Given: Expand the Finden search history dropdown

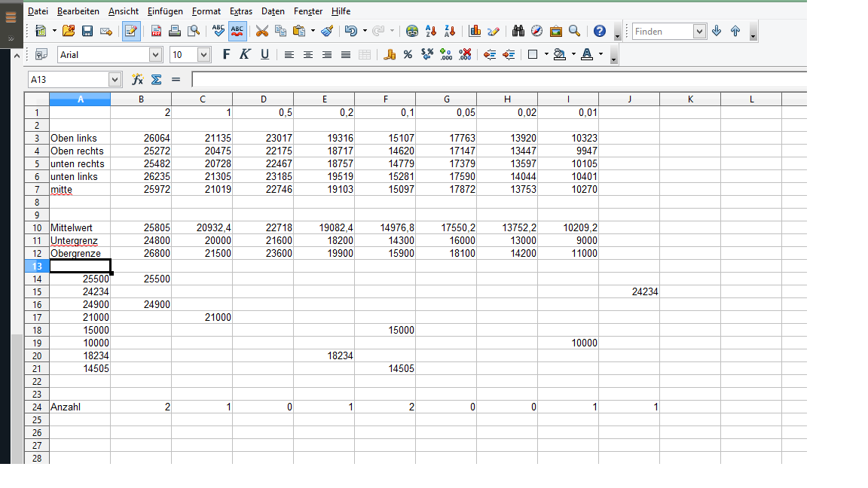Looking at the screenshot, I should coord(699,32).
